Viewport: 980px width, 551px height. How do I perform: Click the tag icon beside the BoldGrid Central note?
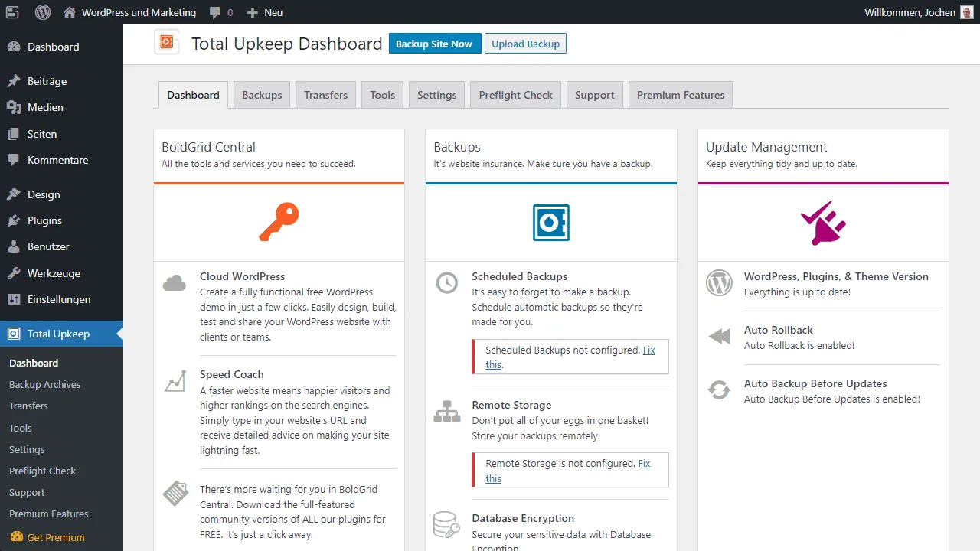pos(175,493)
